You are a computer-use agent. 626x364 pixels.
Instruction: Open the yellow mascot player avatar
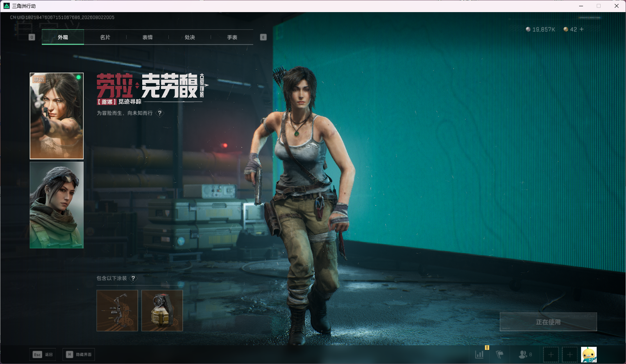tap(589, 355)
